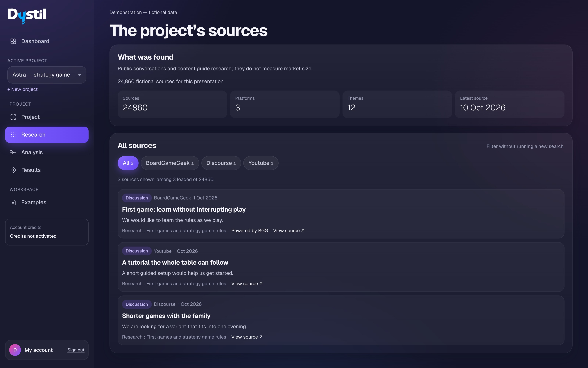
Task: Click the Project frame icon in sidebar
Action: [x=13, y=117]
